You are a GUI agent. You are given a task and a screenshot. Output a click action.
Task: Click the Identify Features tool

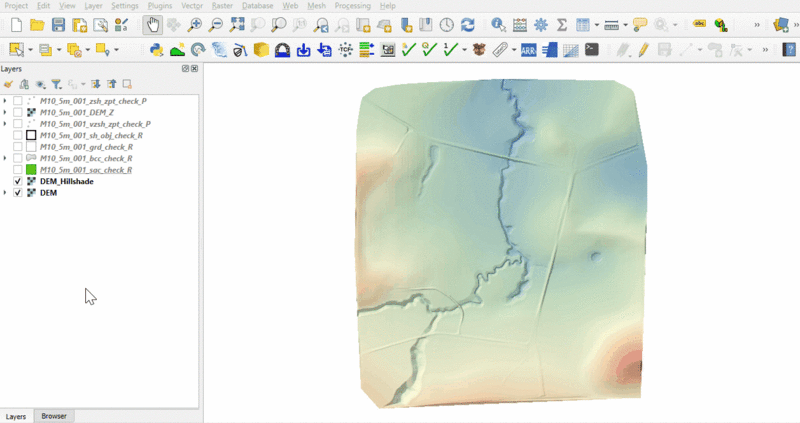(x=497, y=25)
